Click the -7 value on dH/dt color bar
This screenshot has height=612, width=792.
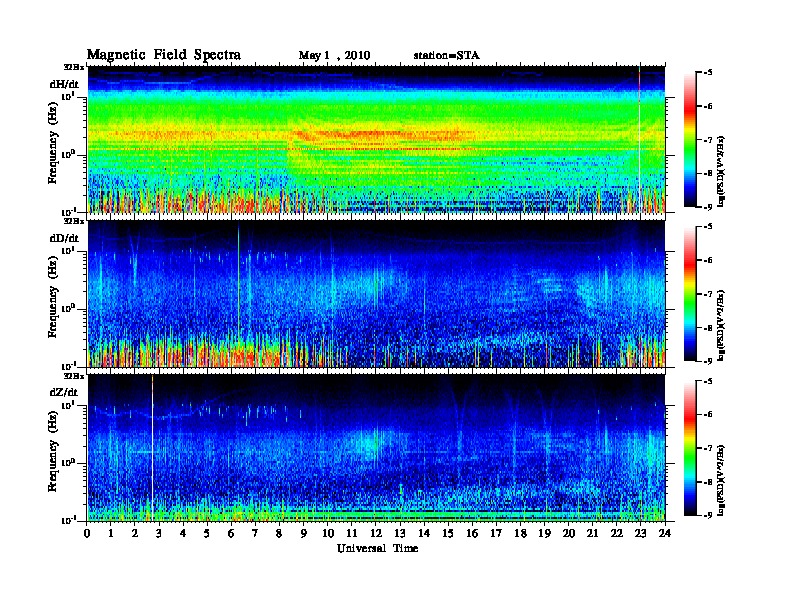click(708, 139)
